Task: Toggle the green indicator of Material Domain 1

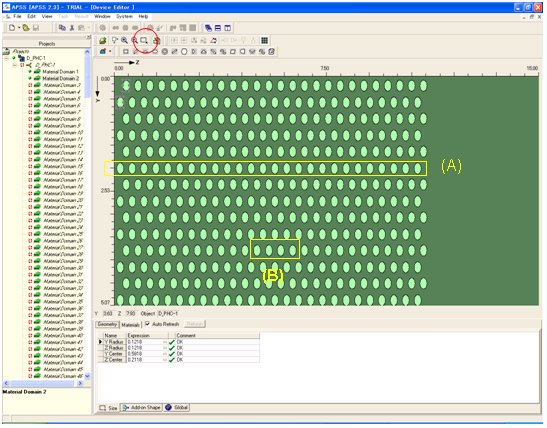Action: [30, 72]
